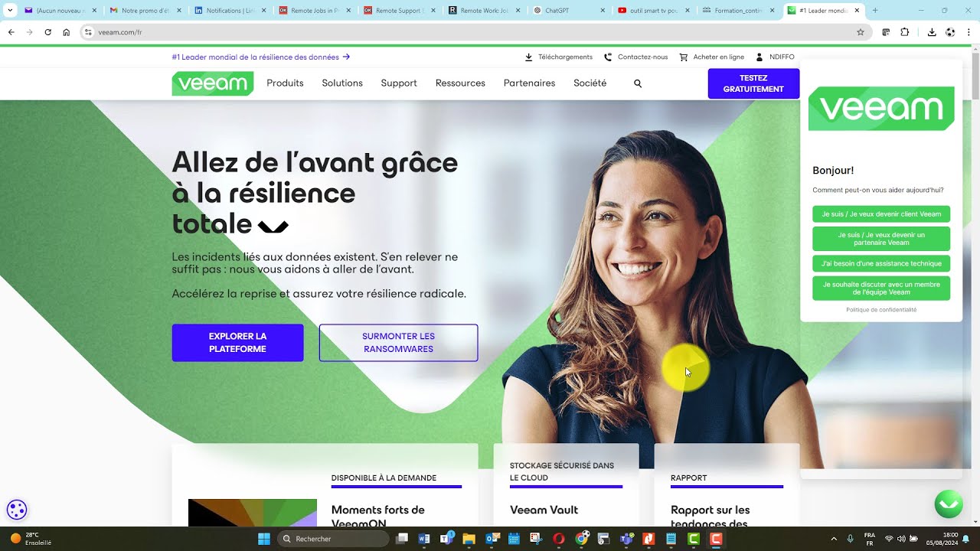The height and width of the screenshot is (551, 980).
Task: Go back with the browser back arrow
Action: pyautogui.click(x=11, y=32)
